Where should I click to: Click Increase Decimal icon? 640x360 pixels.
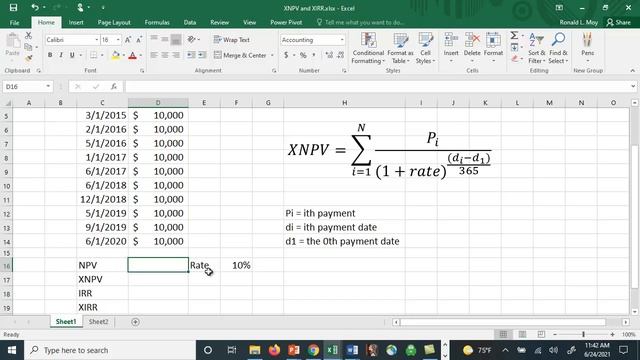tap(329, 55)
